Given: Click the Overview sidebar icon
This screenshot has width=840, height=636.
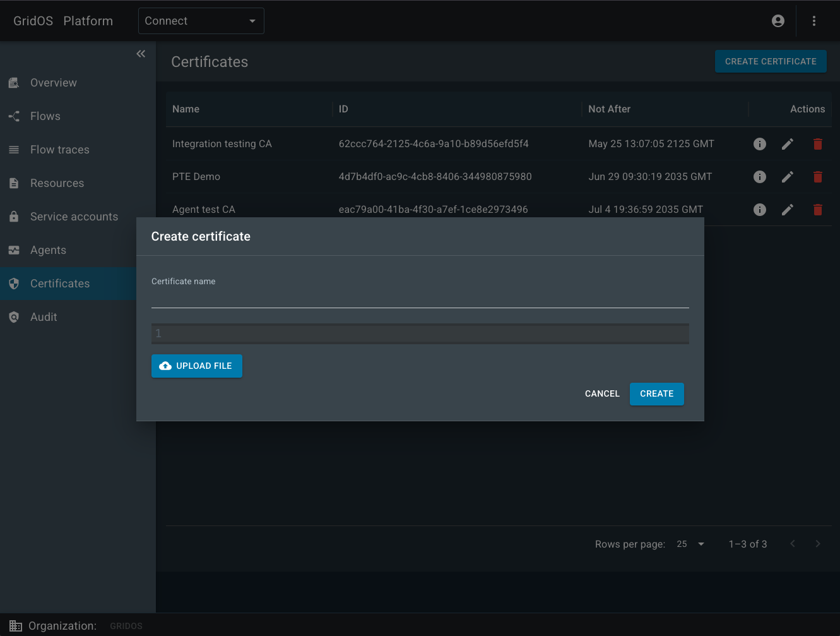Looking at the screenshot, I should click(14, 83).
